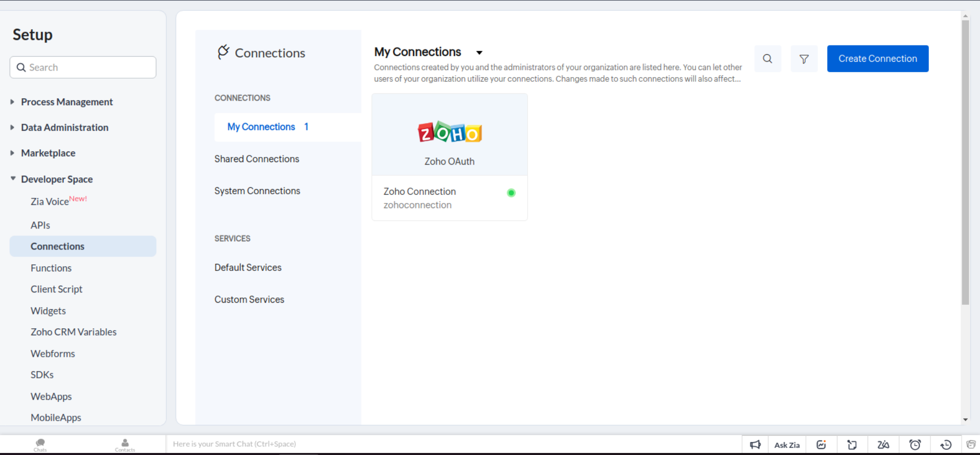The image size is (980, 455).
Task: Open Contacts in bottom bar
Action: [125, 445]
